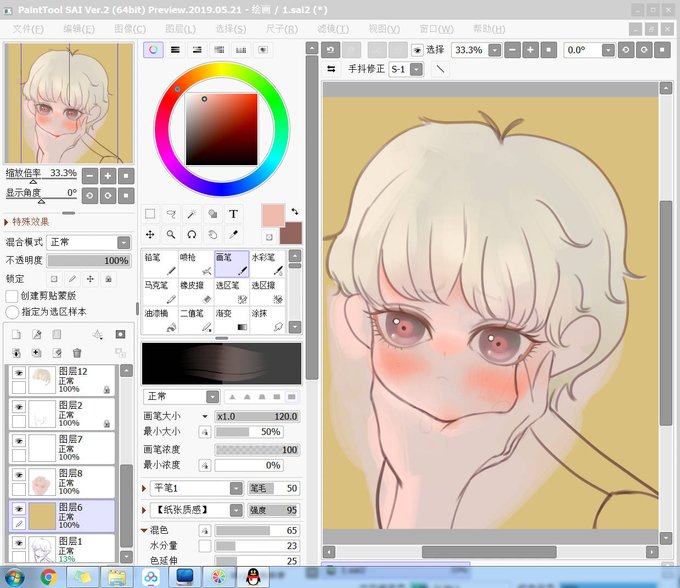
Task: Select the 画笔 brush tool
Action: [x=232, y=264]
